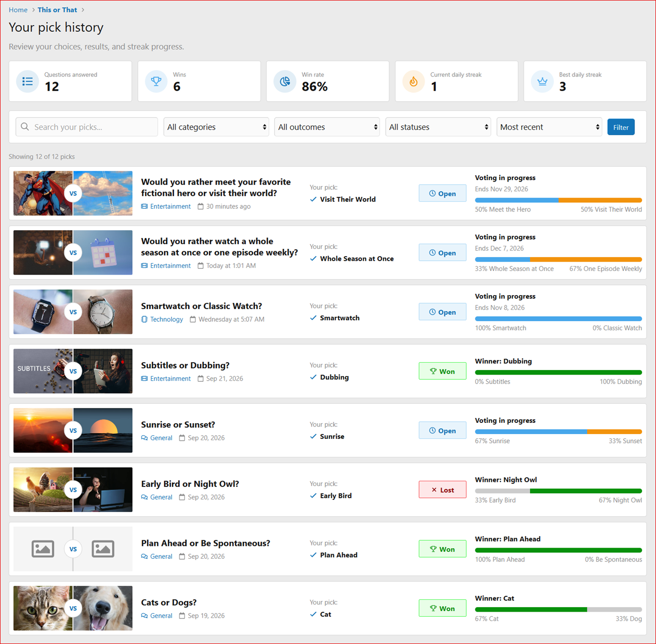Click vote results bar for Cats or Dogs
Viewport: 656px width, 644px height.
point(559,610)
